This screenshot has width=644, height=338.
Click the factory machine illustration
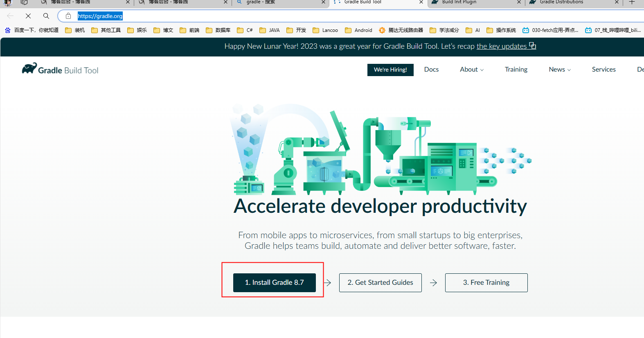381,149
